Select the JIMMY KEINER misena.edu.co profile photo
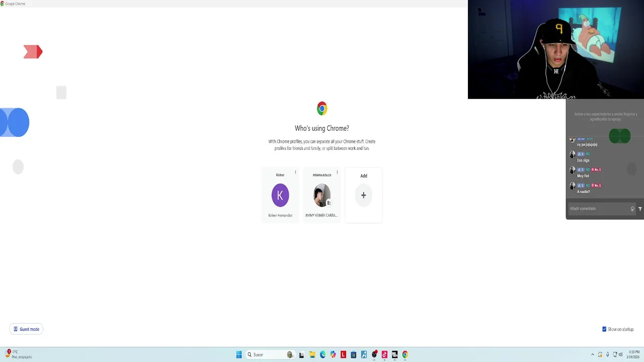 coord(322,195)
